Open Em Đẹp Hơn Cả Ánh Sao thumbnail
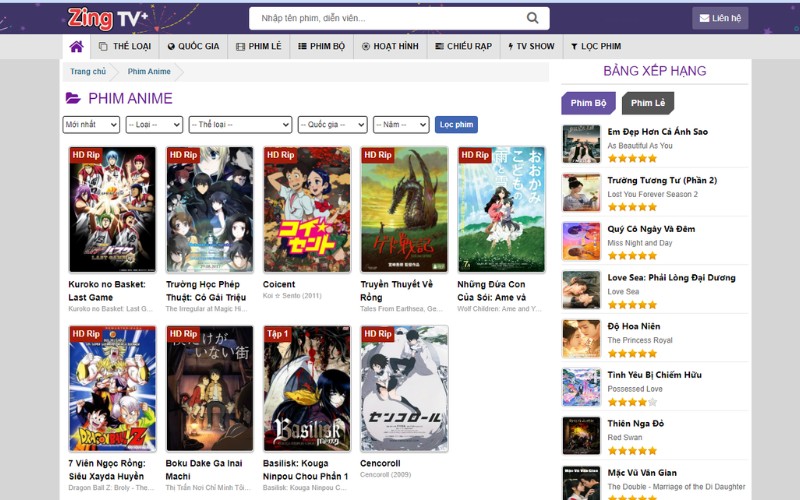800x500 pixels. [x=582, y=144]
